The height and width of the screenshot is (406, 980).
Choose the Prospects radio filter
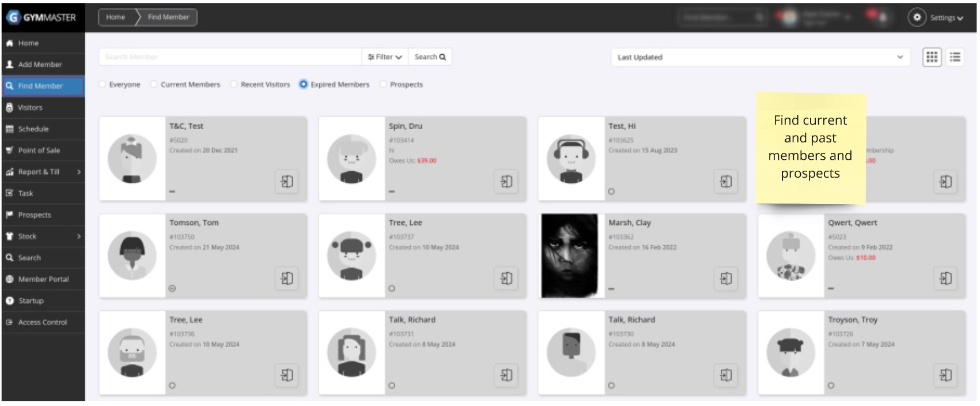tap(384, 84)
